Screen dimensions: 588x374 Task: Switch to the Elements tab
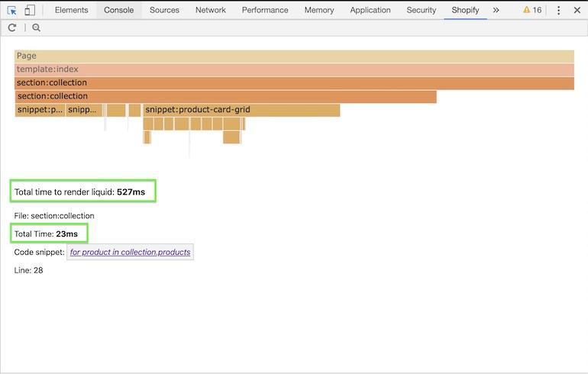tap(71, 10)
